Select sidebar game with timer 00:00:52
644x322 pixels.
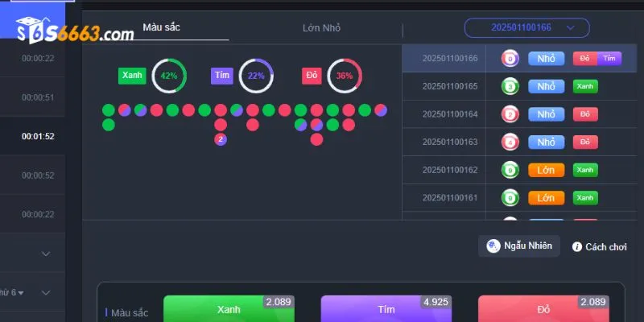click(x=32, y=175)
